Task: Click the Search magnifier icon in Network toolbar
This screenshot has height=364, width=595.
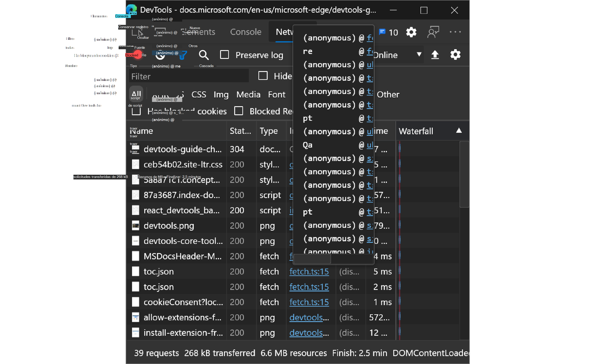Action: (x=204, y=55)
